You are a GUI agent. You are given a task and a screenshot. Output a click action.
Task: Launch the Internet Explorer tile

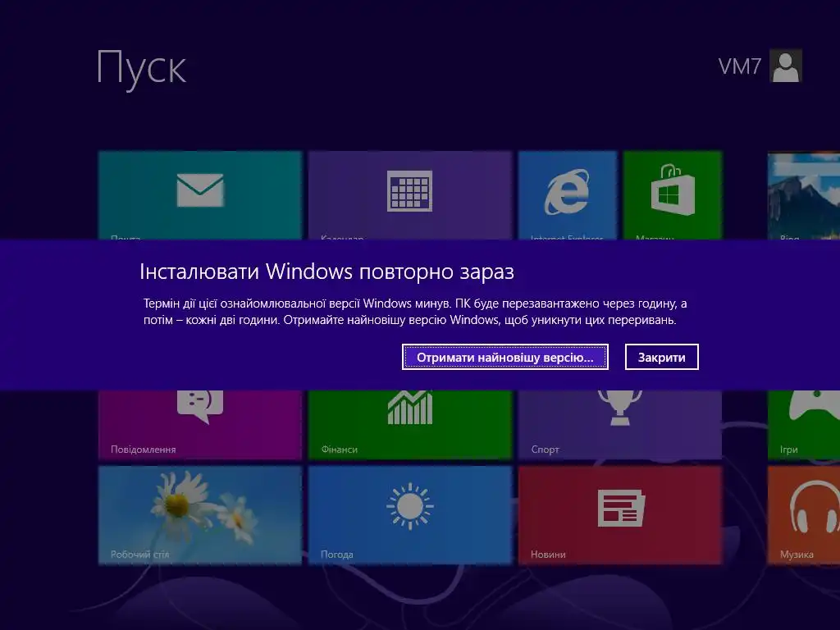point(568,195)
